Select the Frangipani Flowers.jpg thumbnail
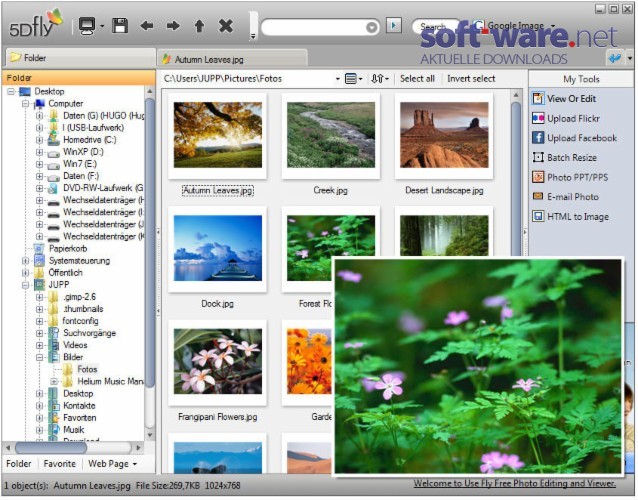 click(218, 362)
